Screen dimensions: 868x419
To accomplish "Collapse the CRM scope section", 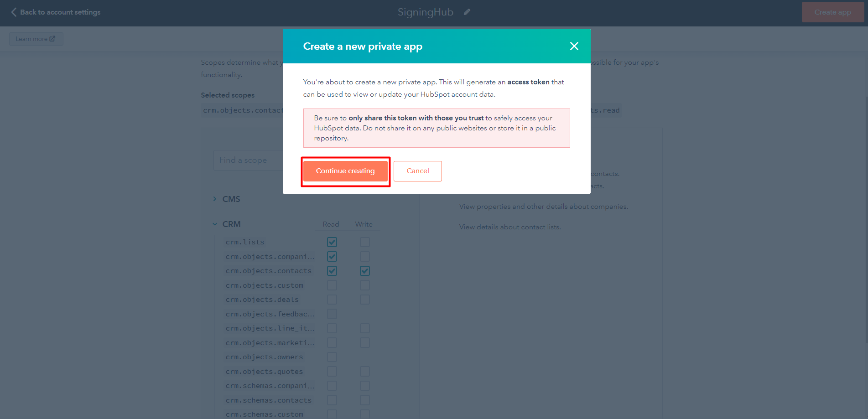I will pyautogui.click(x=215, y=224).
